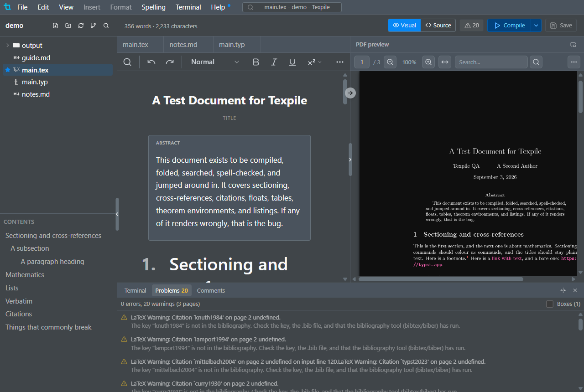
Task: Fit PDF preview to width
Action: click(x=444, y=62)
